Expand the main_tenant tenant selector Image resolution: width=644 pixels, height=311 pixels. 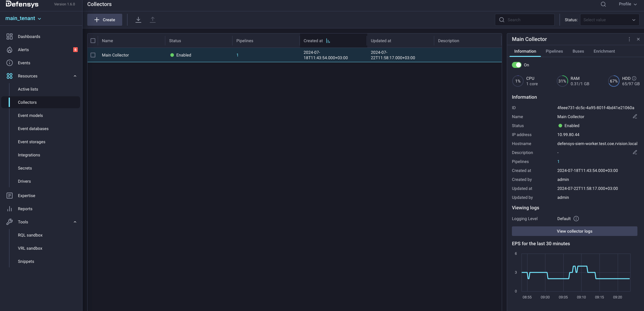pyautogui.click(x=23, y=18)
